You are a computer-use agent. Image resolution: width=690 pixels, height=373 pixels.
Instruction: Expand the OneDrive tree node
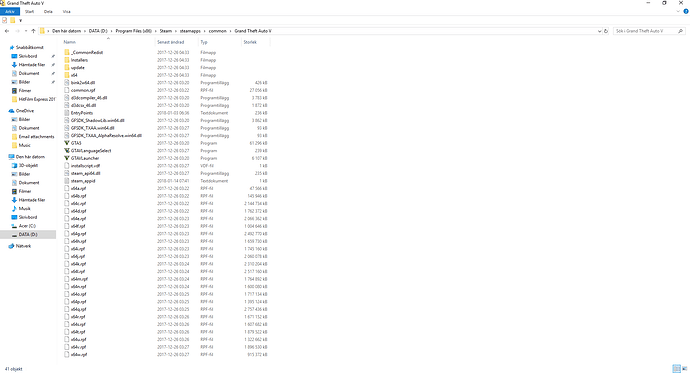point(5,111)
